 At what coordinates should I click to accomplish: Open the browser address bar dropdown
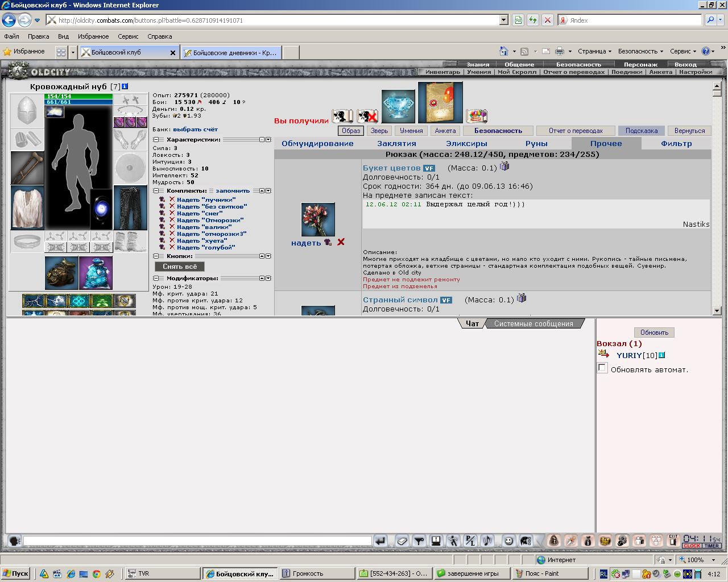503,20
